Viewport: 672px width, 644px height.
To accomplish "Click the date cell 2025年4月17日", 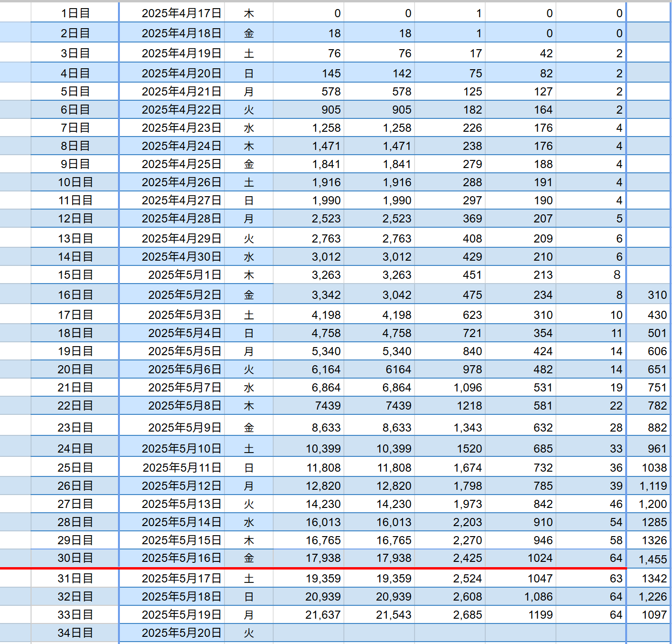I will click(181, 13).
